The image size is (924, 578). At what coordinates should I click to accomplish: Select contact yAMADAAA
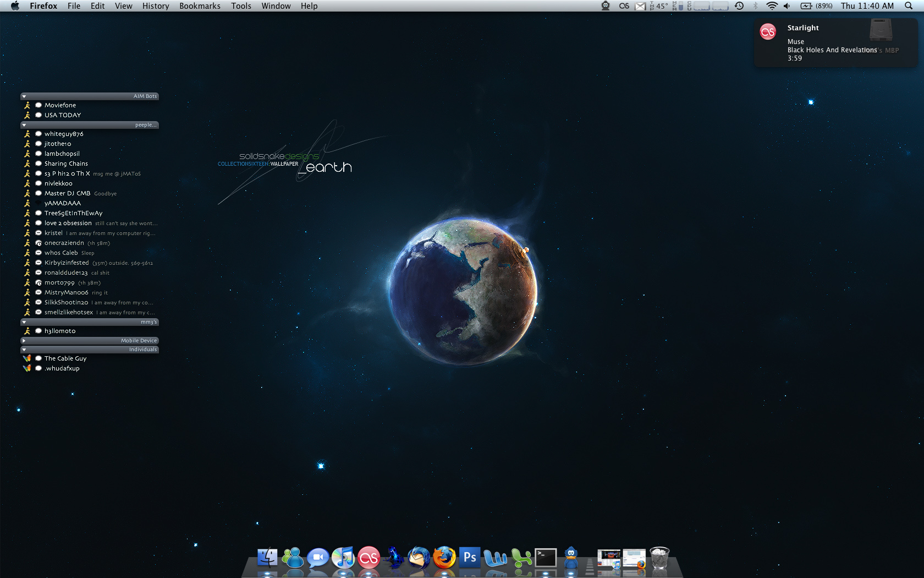point(90,203)
